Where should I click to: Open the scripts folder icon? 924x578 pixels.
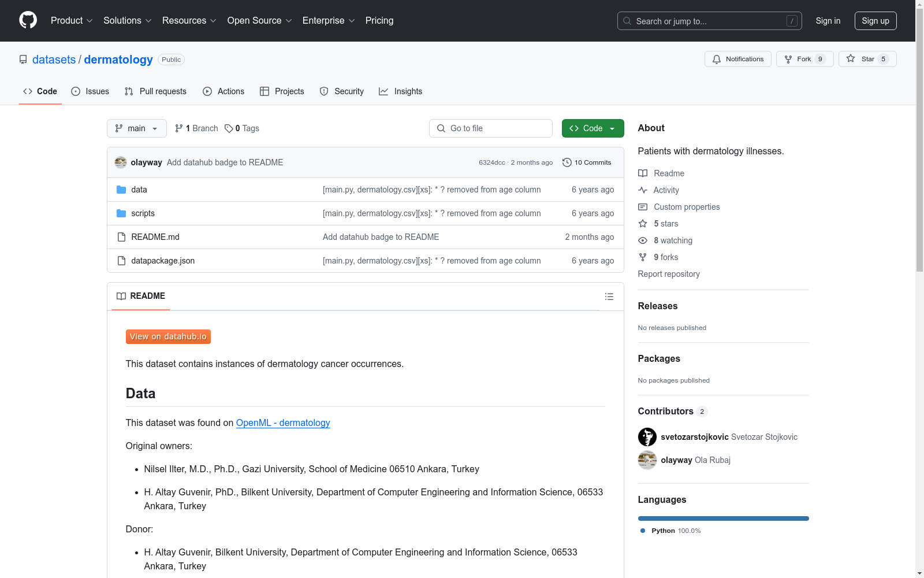click(121, 213)
